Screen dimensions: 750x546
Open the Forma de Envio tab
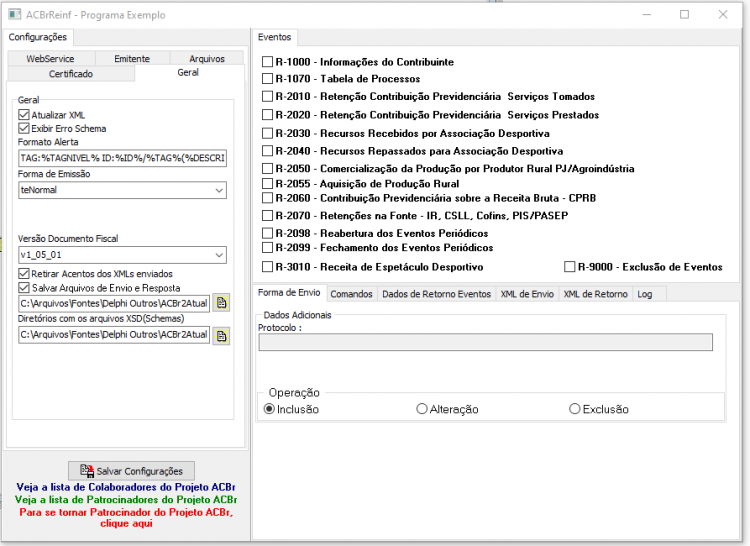(x=289, y=293)
